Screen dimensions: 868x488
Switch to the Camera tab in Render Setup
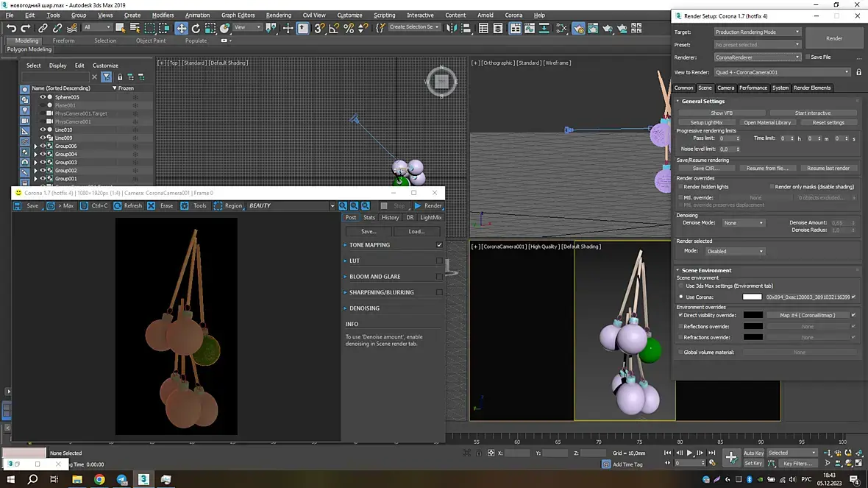pos(725,88)
